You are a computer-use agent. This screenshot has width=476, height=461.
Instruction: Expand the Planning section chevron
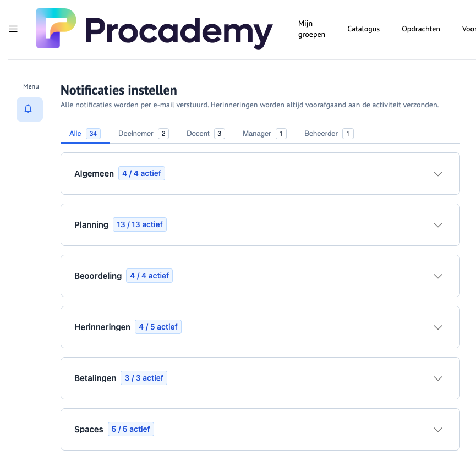(438, 225)
